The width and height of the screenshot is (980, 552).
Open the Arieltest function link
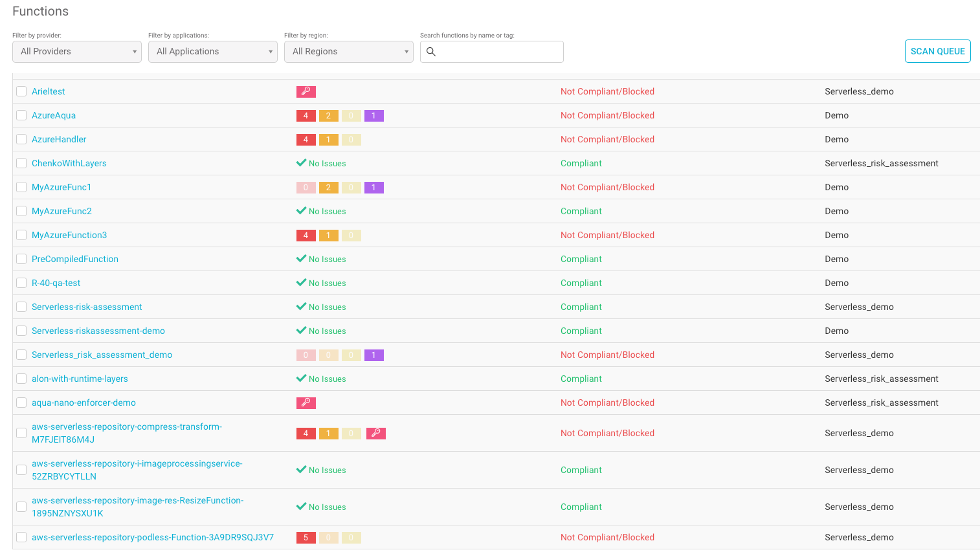click(x=49, y=91)
